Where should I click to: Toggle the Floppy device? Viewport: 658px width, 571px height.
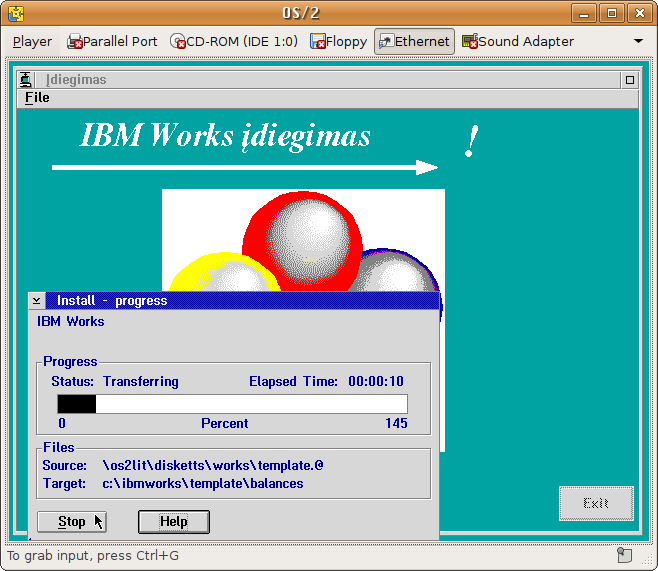coord(338,42)
